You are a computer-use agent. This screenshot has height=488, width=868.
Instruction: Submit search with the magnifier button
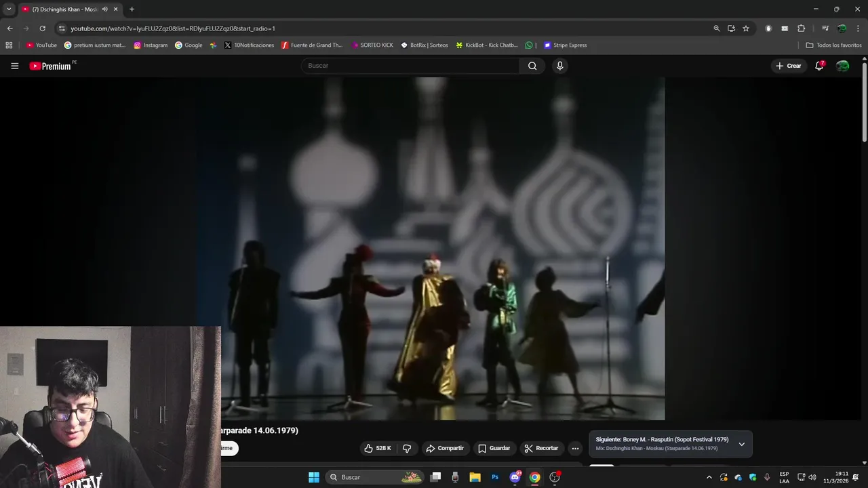tap(532, 66)
